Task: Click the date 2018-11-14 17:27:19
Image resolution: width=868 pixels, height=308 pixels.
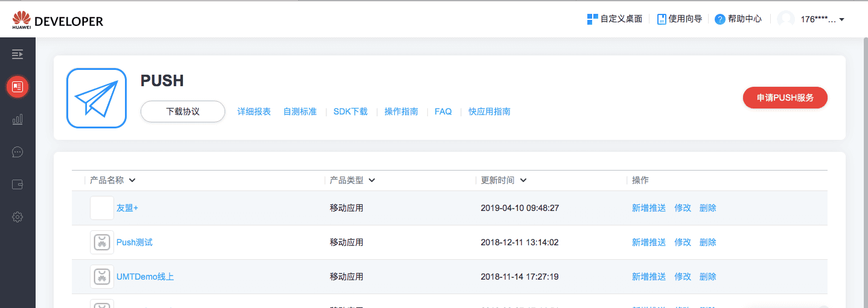Action: pos(520,277)
